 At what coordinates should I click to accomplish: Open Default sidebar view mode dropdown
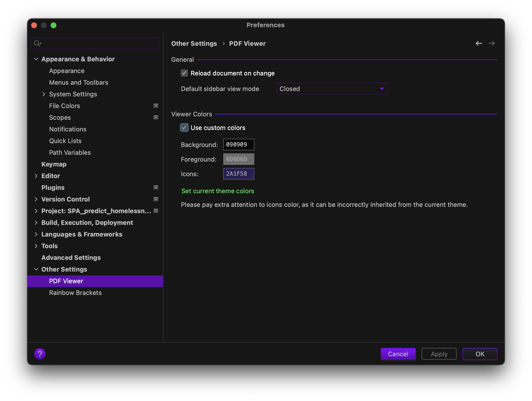point(332,89)
